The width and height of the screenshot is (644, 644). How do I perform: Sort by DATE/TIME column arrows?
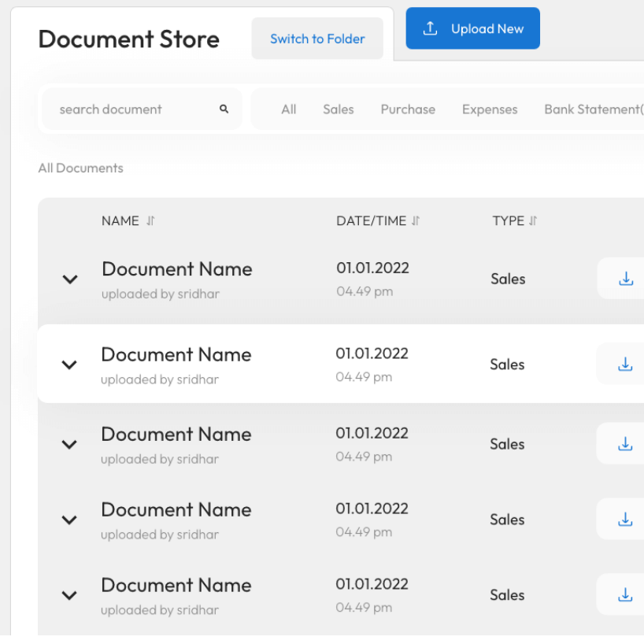click(x=416, y=221)
